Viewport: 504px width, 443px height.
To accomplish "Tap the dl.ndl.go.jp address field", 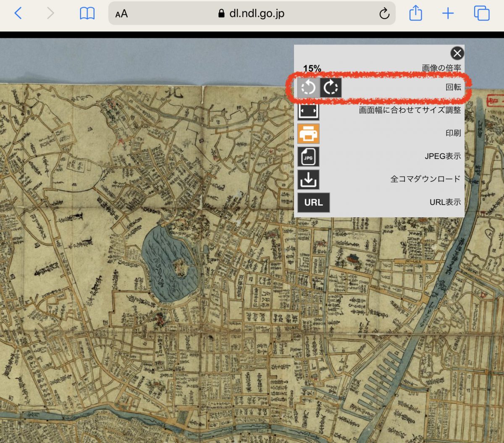I will click(256, 13).
